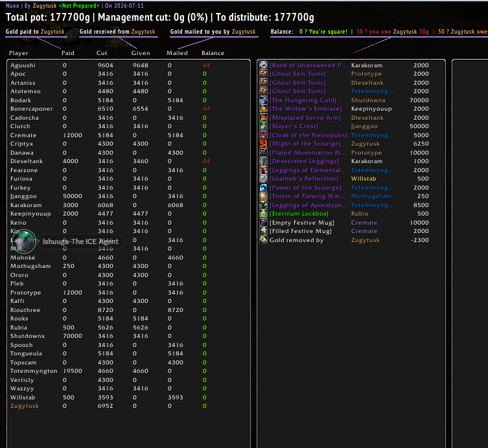Click Willstab winner name for Loatheb's Reflection
This screenshot has height=448, width=488.
pos(364,179)
